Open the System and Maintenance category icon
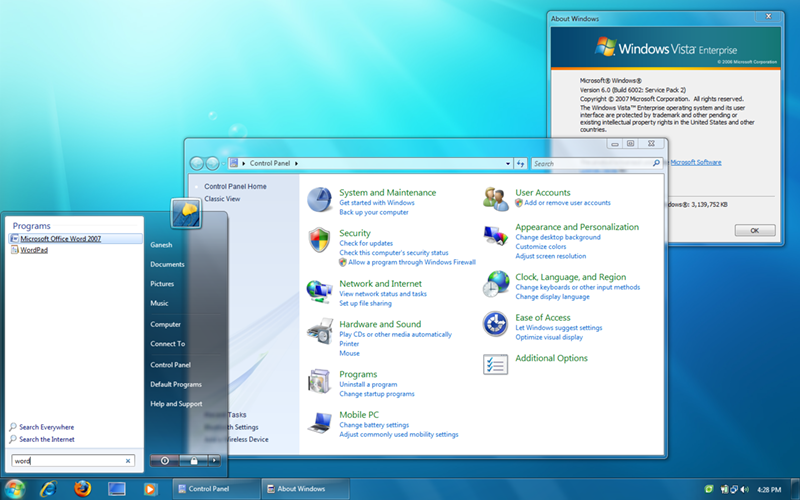Viewport: 800px width, 500px height. click(320, 200)
